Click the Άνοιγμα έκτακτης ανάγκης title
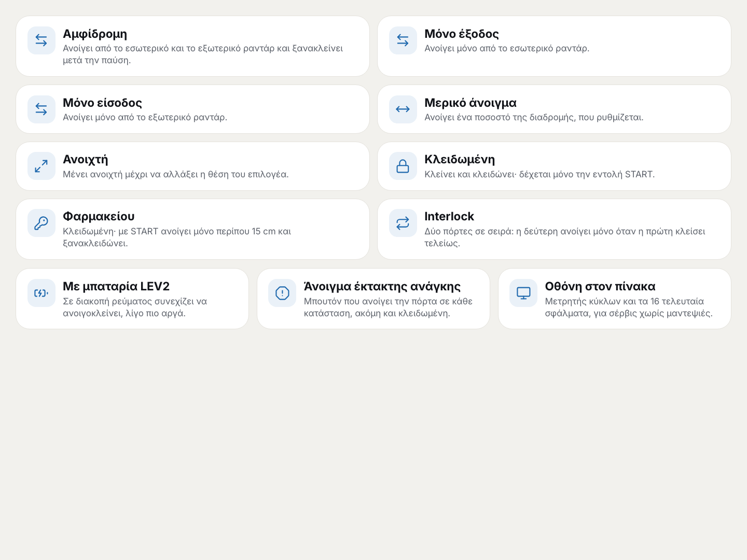The image size is (747, 560). (x=382, y=286)
